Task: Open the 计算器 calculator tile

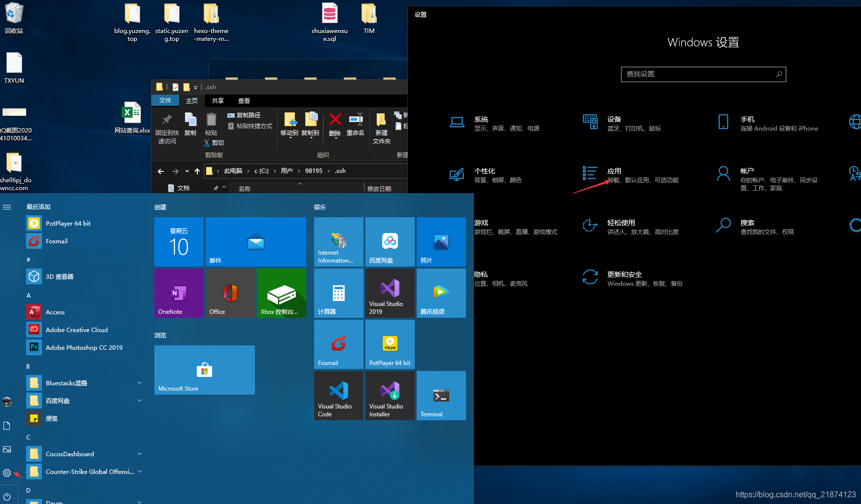Action: (339, 293)
